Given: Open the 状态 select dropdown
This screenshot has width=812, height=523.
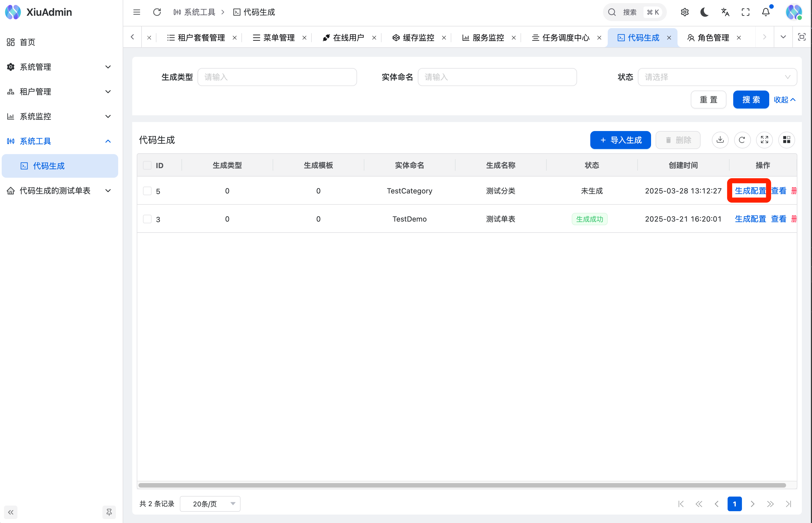Looking at the screenshot, I should (717, 77).
